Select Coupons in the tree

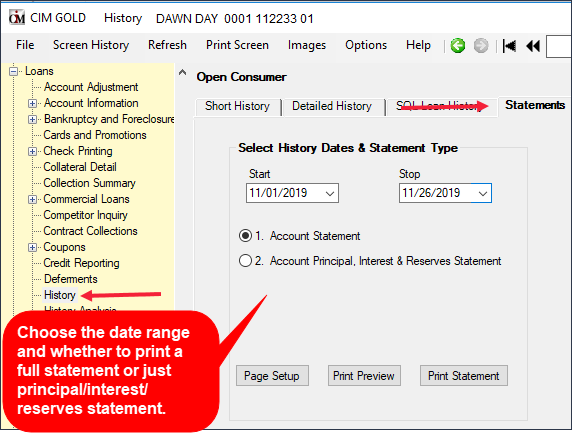(x=64, y=247)
